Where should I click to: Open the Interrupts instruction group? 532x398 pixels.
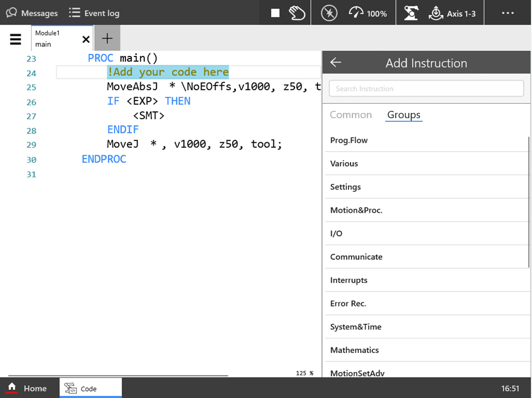[x=426, y=280]
